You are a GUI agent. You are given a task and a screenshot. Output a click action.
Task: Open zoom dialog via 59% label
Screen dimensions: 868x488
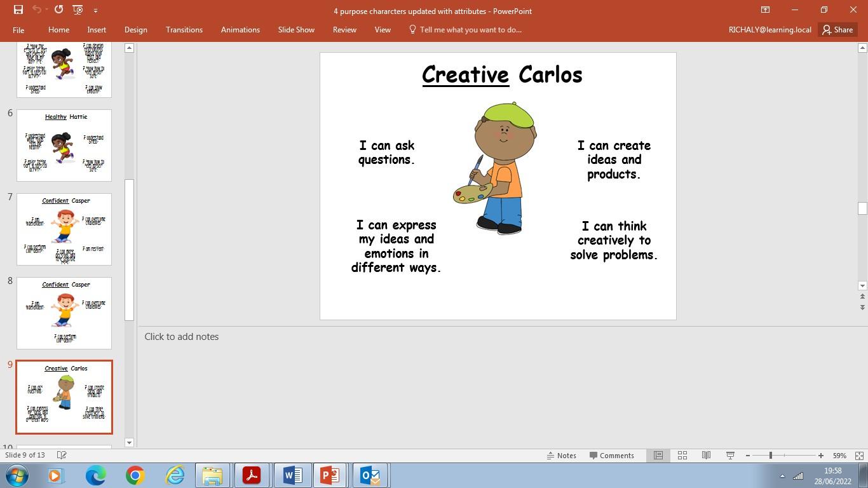pos(839,455)
